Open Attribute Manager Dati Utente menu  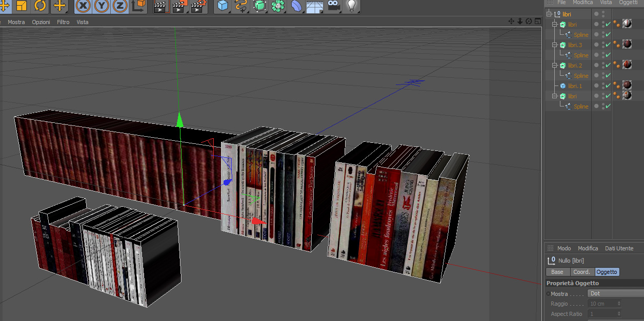619,248
